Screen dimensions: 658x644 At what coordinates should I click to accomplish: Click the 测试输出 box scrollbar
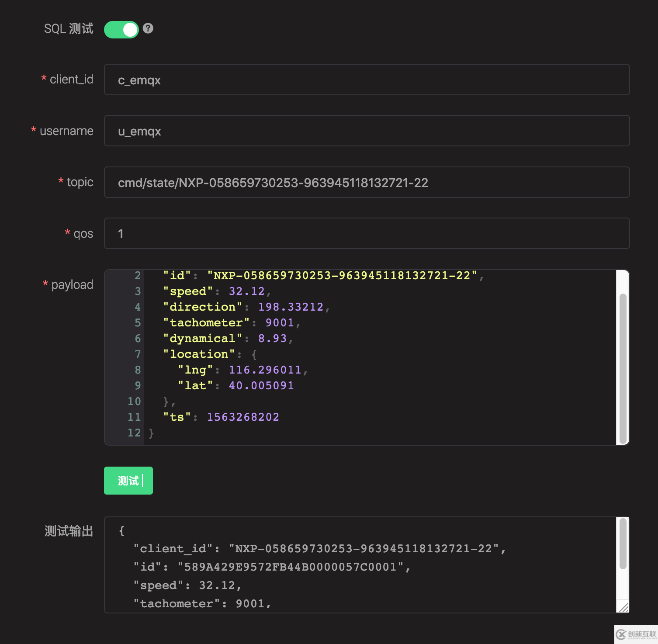[x=623, y=544]
